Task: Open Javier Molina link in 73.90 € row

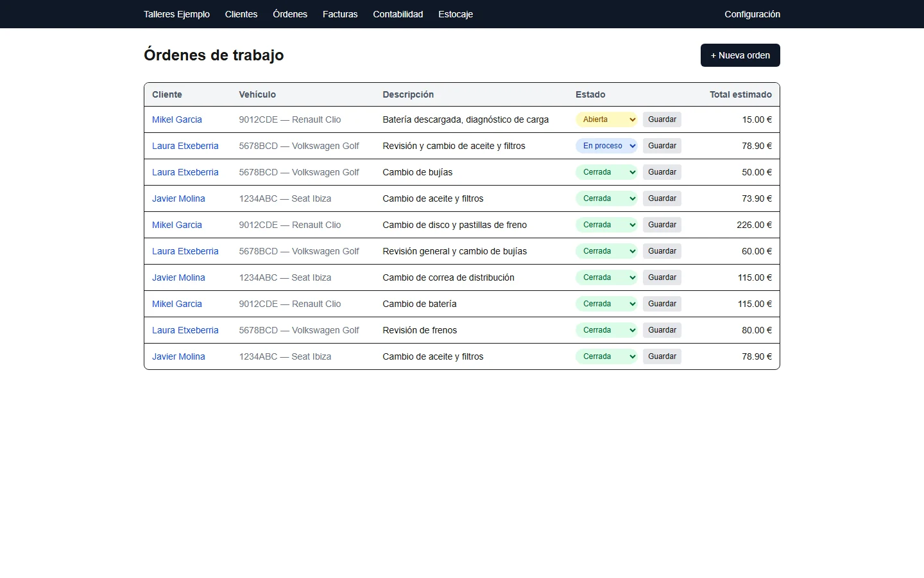Action: tap(178, 198)
